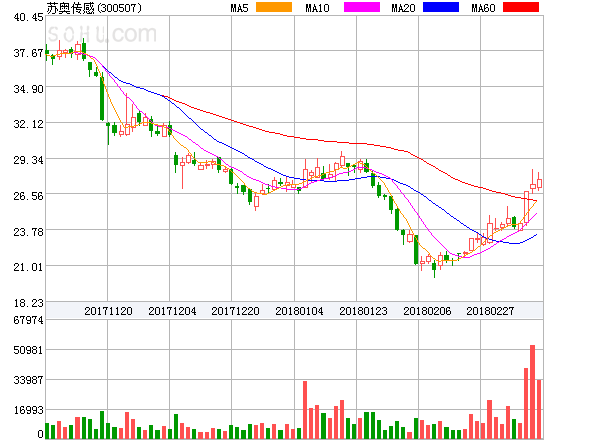Image resolution: width=600 pixels, height=440 pixels.
Task: Click the 16993 volume axis label
Action: [x=28, y=410]
